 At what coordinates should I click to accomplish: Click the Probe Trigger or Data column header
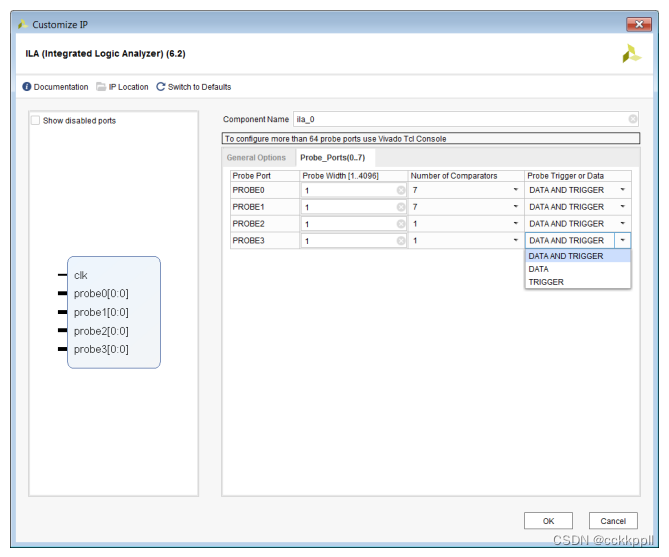578,176
